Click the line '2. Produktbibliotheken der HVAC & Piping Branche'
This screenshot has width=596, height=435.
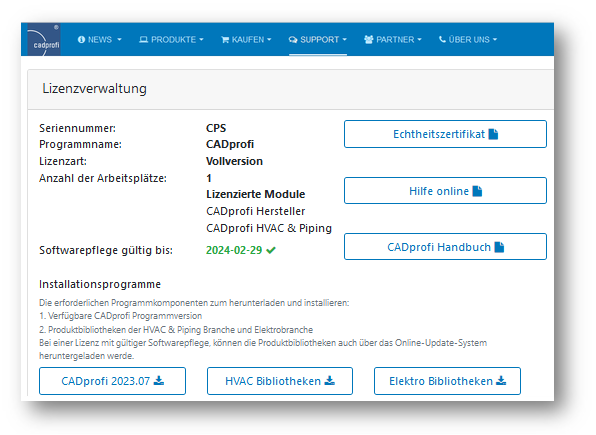[176, 330]
